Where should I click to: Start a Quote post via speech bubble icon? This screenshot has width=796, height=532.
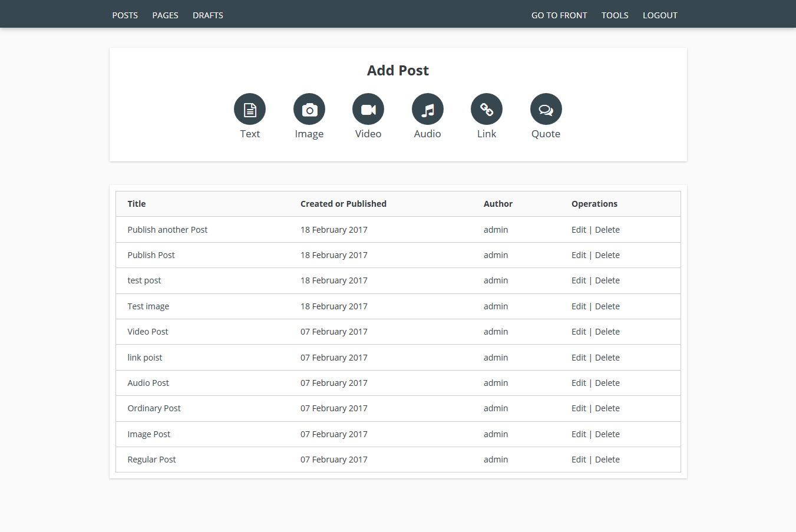[546, 110]
